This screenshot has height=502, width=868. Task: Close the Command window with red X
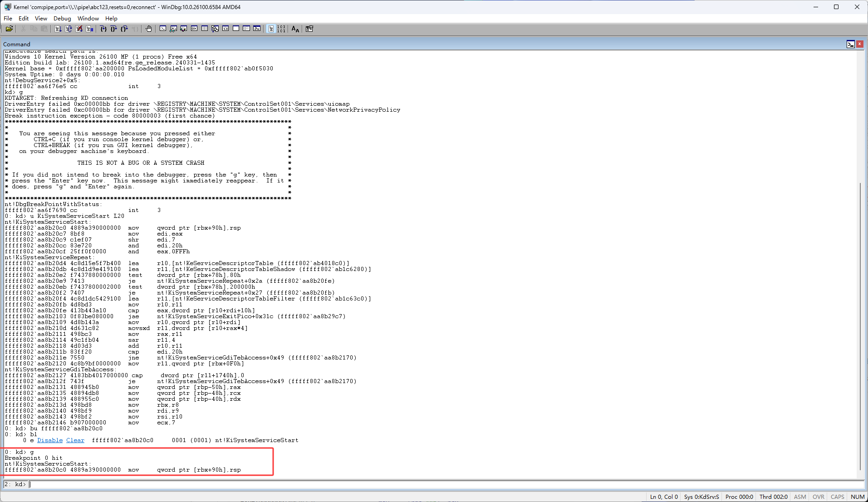[860, 44]
